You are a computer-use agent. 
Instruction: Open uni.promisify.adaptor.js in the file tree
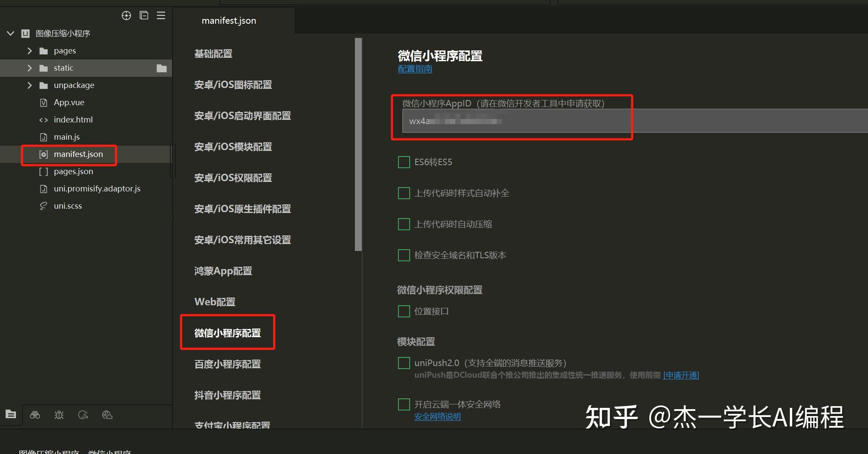click(x=97, y=189)
